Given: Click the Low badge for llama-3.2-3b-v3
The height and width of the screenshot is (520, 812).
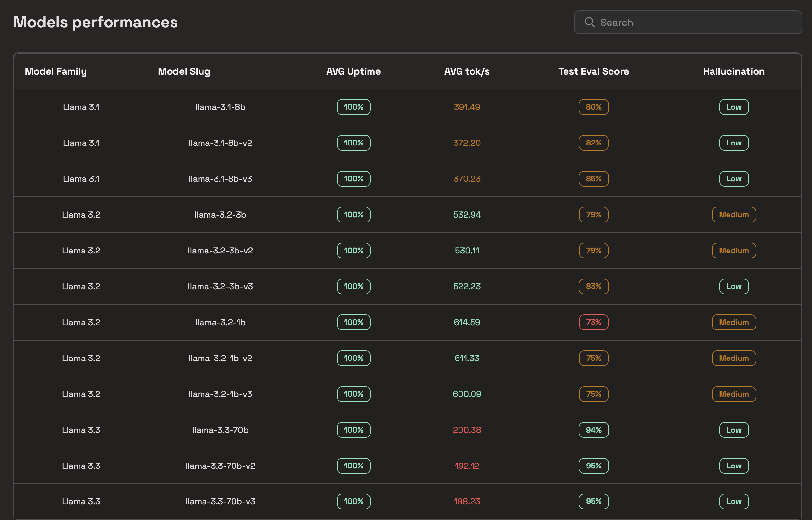Looking at the screenshot, I should pos(734,286).
